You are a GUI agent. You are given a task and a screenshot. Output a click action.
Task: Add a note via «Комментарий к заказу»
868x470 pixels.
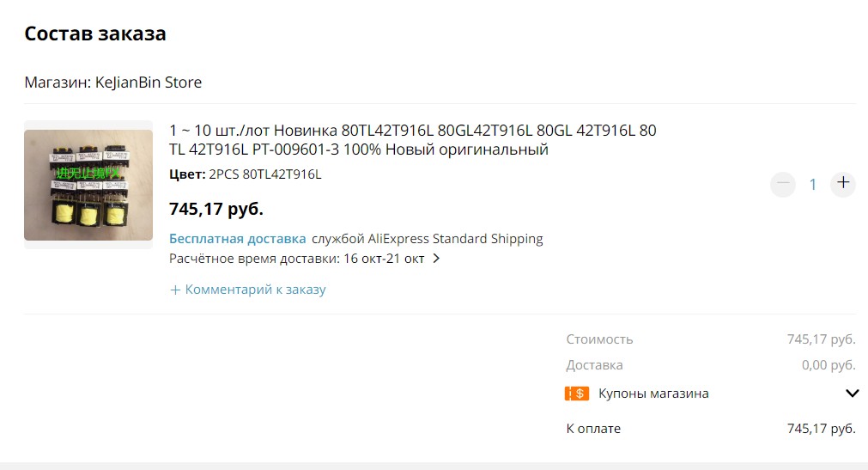255,290
